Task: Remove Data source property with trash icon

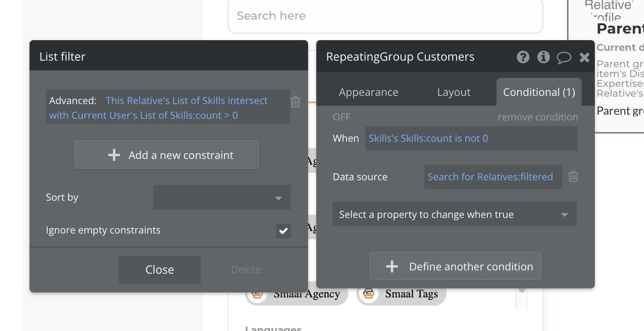Action: point(573,177)
